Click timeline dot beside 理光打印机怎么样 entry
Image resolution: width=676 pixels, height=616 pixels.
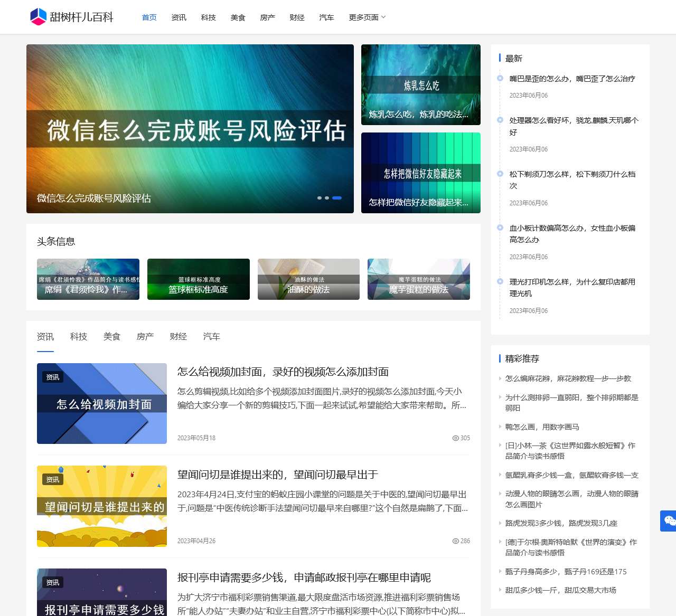pos(500,281)
